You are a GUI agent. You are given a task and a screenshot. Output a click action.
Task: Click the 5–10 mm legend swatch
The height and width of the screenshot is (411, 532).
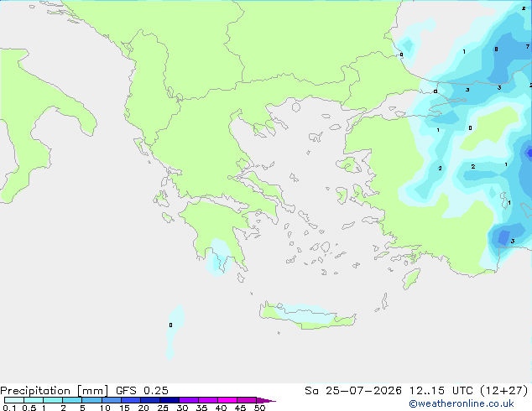coord(91,400)
